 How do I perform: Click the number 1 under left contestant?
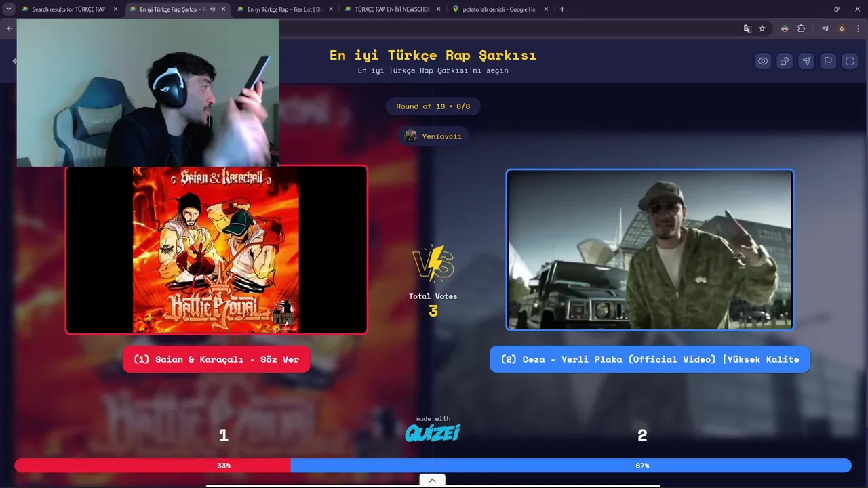coord(223,435)
